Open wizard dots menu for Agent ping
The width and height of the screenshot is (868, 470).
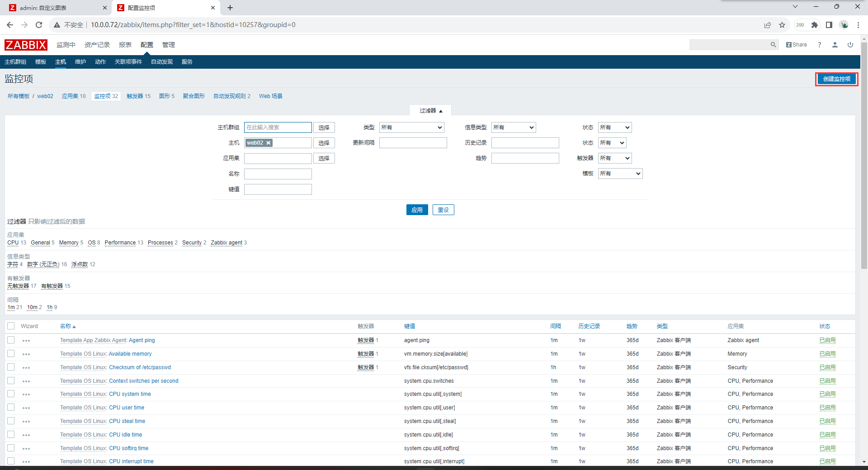click(x=26, y=341)
